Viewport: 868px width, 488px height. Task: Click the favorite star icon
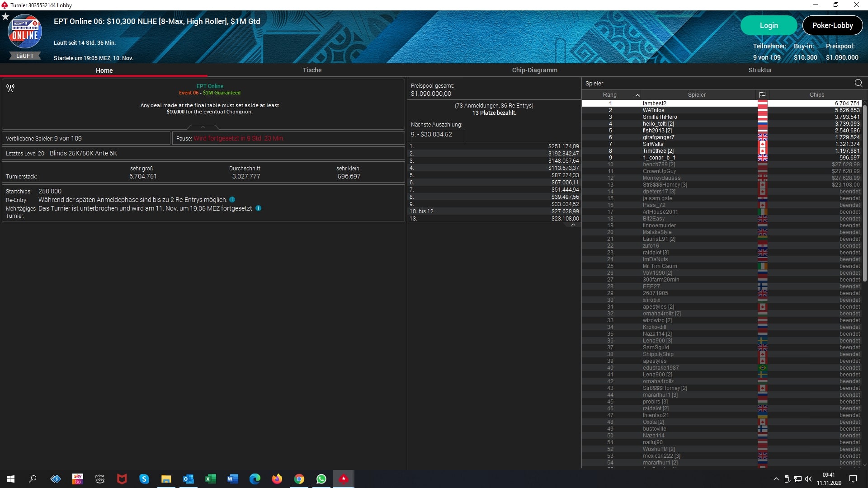[5, 17]
